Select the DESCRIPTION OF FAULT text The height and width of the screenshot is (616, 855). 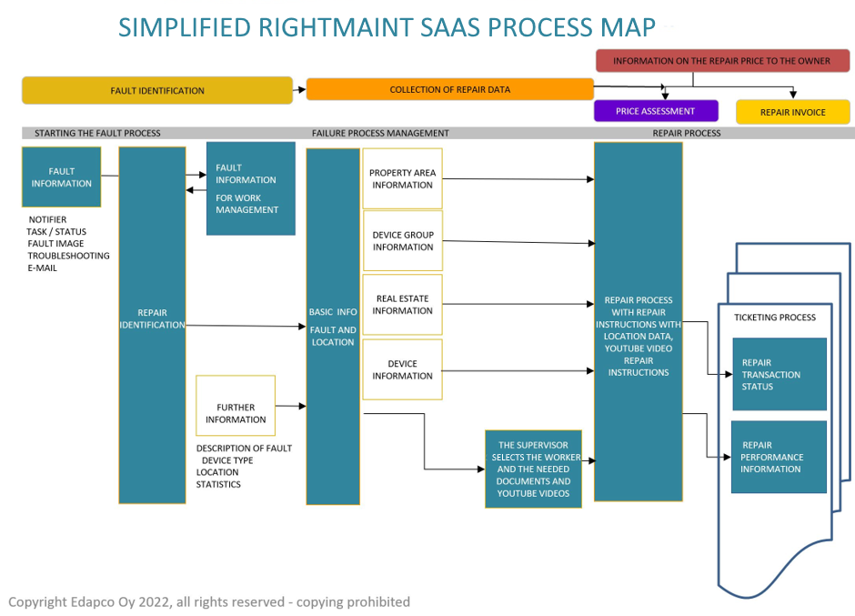click(244, 448)
